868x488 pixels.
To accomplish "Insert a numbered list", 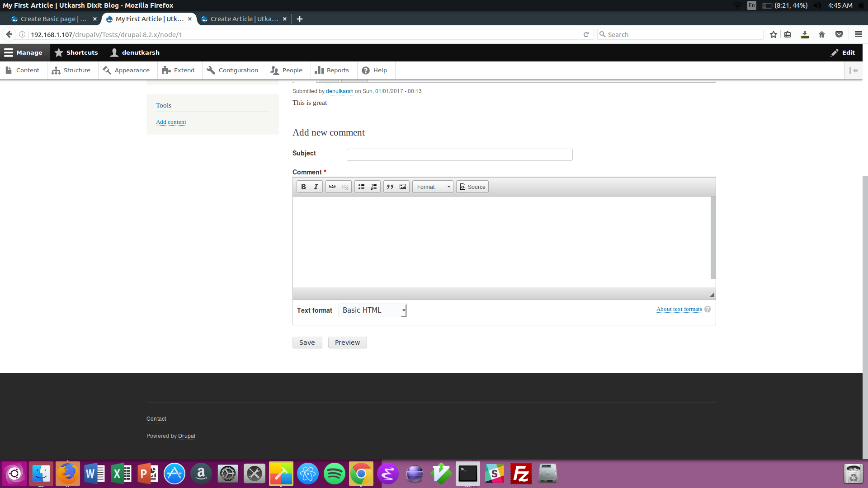I will pos(374,187).
